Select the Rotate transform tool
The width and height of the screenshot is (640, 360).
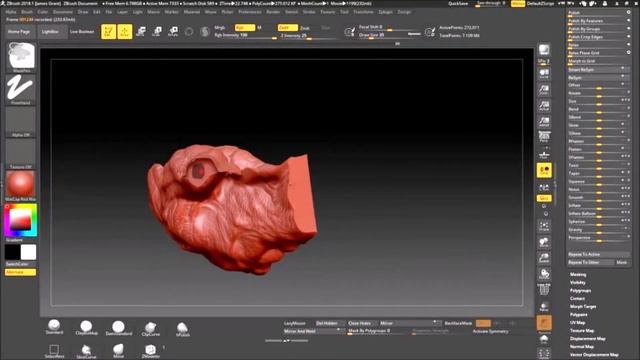[x=173, y=31]
